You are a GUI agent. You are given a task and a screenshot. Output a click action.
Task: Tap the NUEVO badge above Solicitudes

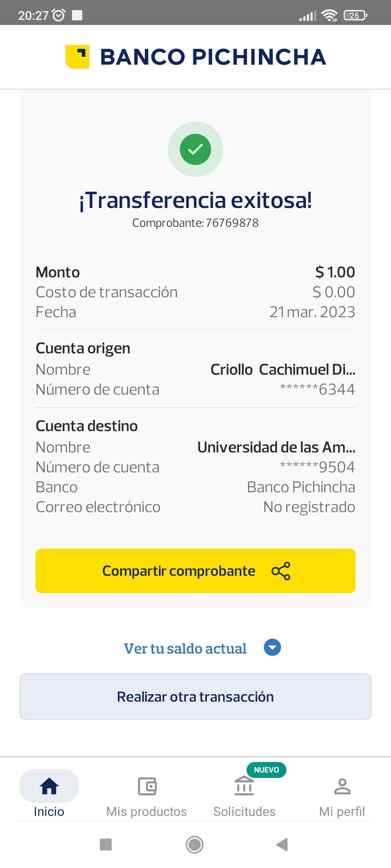click(x=266, y=770)
